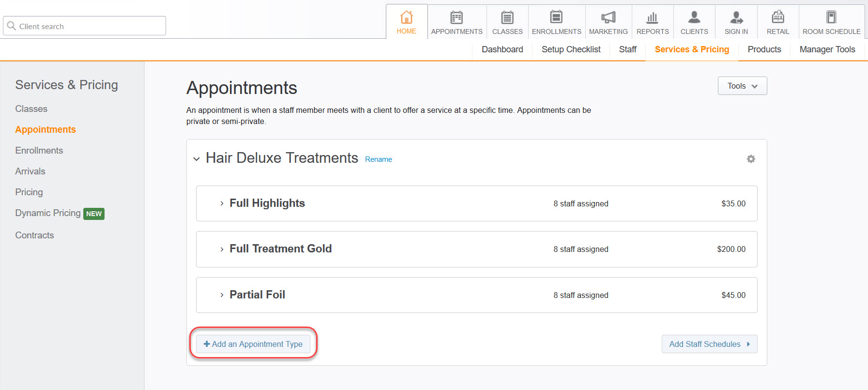The image size is (868, 390).
Task: Open the Setup Checklist tab
Action: click(x=570, y=49)
